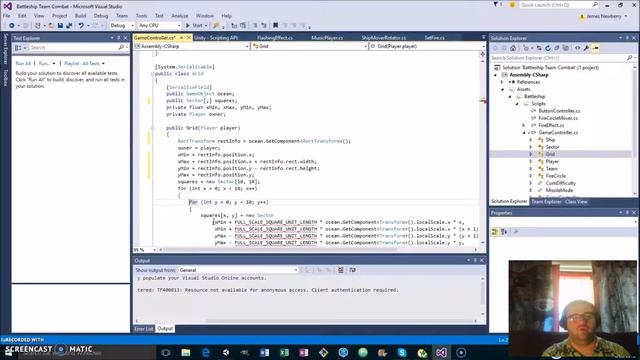Click the Alphabetical sort icon in Properties panel

504,232
